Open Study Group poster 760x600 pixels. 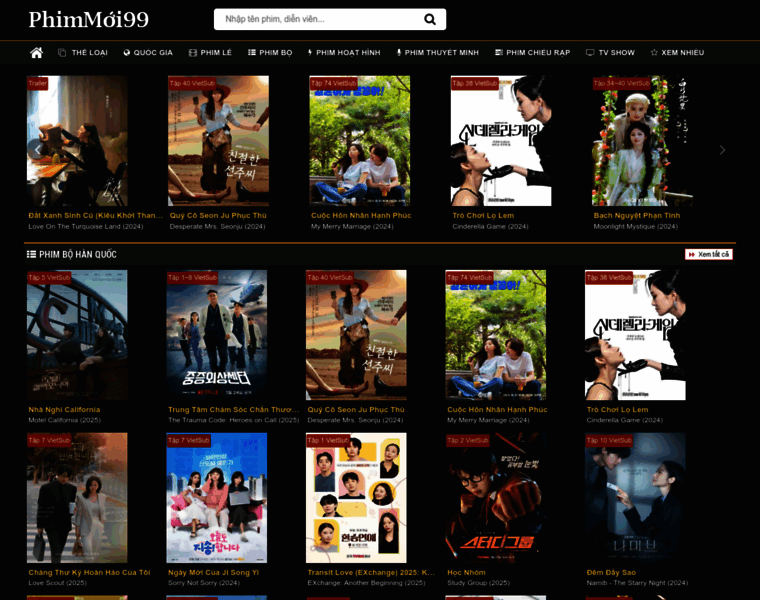click(x=496, y=498)
